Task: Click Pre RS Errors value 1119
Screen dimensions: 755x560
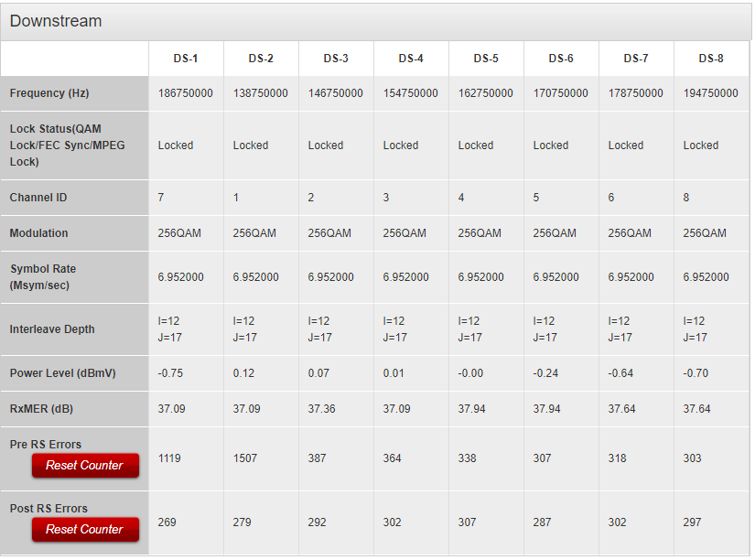Action: pyautogui.click(x=169, y=458)
